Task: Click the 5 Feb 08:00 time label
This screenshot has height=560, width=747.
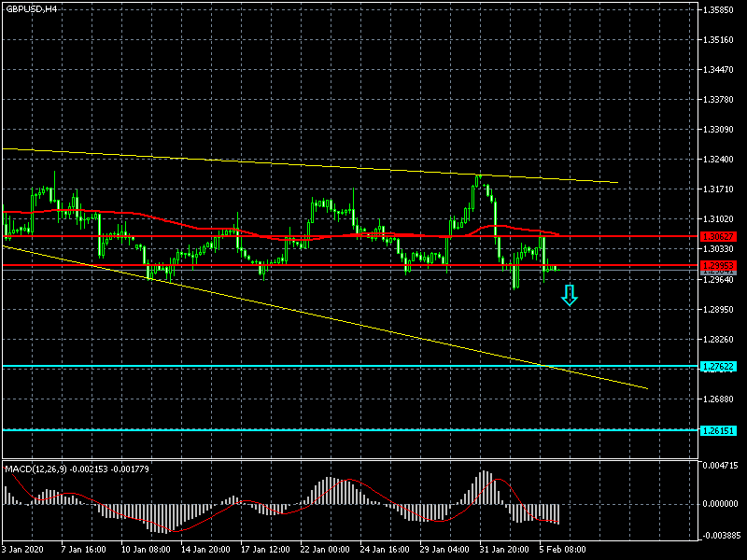Action: [x=563, y=550]
